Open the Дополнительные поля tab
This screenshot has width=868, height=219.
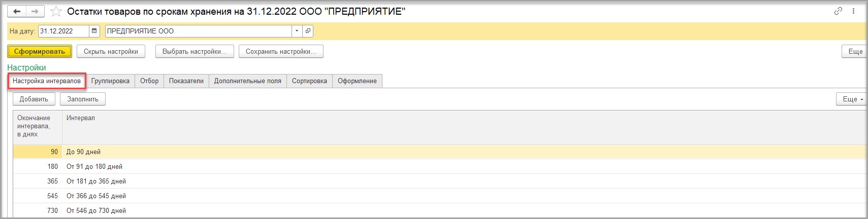(x=248, y=81)
